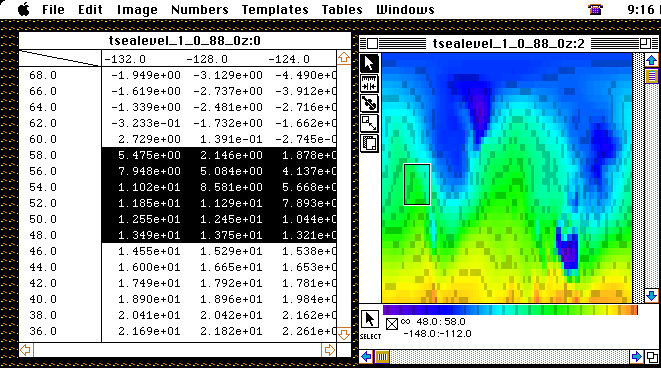
Task: Click the overlapping pages copy tool
Action: tap(369, 143)
